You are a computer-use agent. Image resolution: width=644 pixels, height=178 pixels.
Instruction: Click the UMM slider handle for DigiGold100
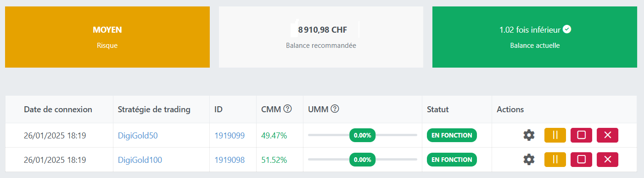(362, 160)
